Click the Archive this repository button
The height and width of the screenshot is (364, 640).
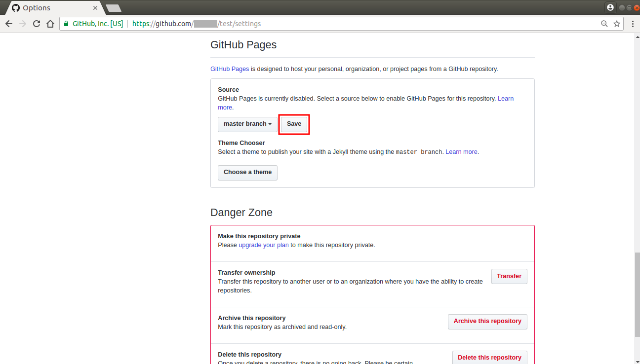tap(487, 322)
